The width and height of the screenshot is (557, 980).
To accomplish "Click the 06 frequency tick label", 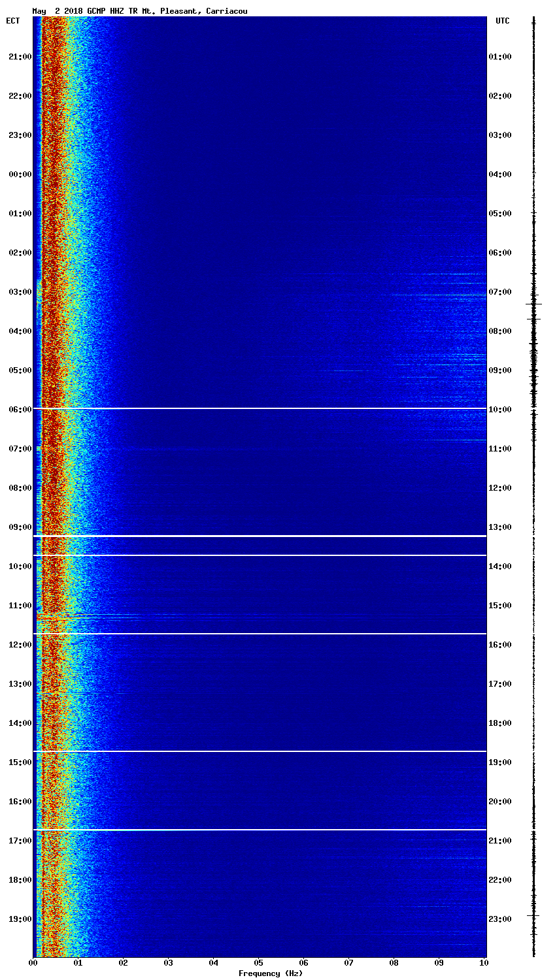I will point(304,963).
